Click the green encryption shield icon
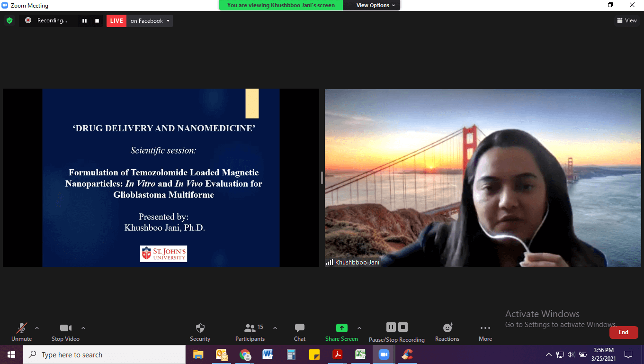 pyautogui.click(x=9, y=20)
